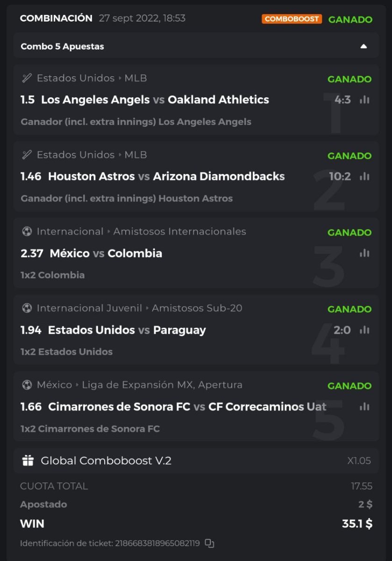Open Houston Astros vs Arizona Diamondbacks match

pos(166,176)
